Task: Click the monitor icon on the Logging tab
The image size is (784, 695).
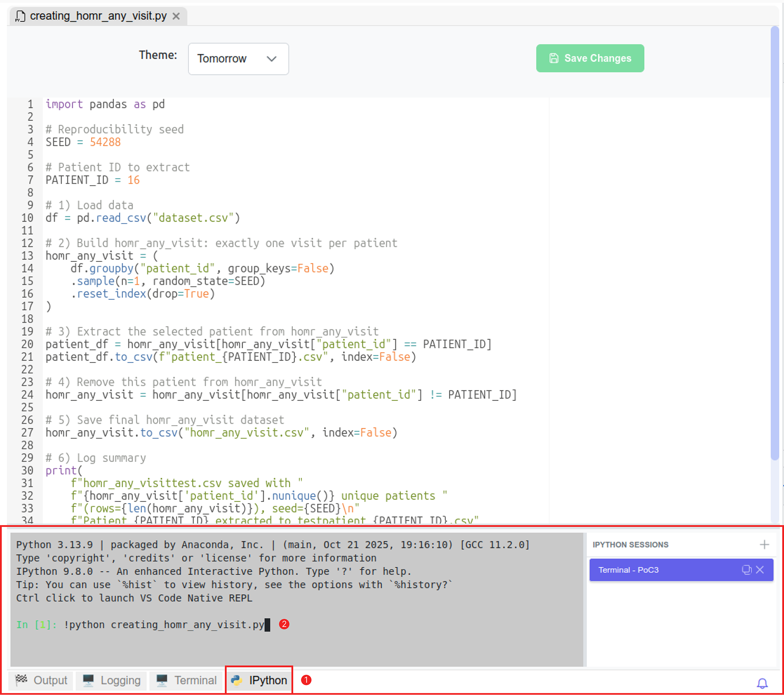Action: (88, 680)
